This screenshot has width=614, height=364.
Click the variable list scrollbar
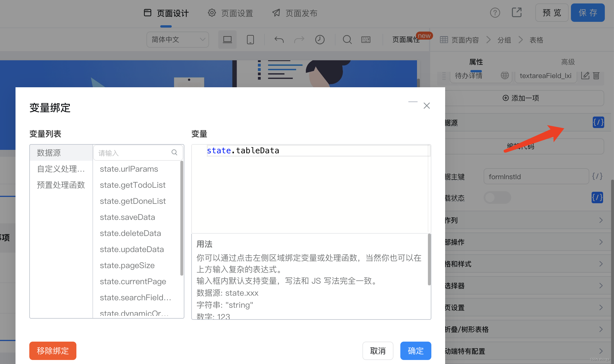click(182, 218)
